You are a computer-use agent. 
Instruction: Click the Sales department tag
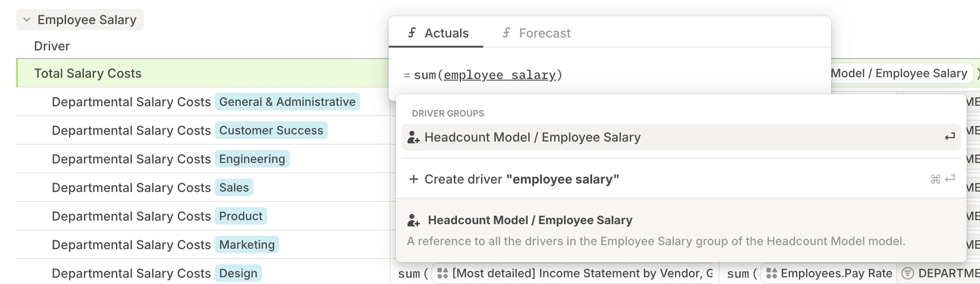(x=234, y=188)
